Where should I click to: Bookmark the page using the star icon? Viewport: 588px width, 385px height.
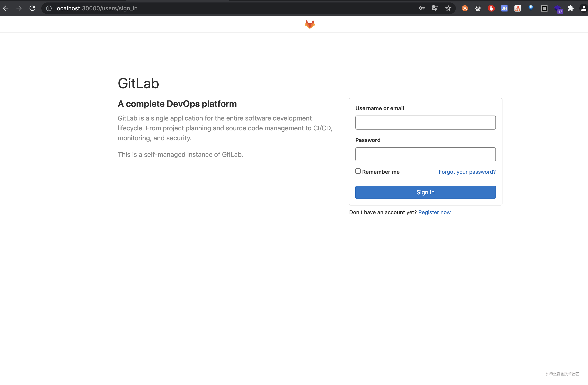(448, 8)
